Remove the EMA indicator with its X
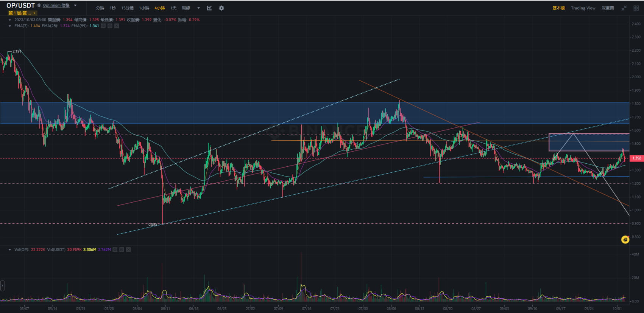 click(x=117, y=26)
